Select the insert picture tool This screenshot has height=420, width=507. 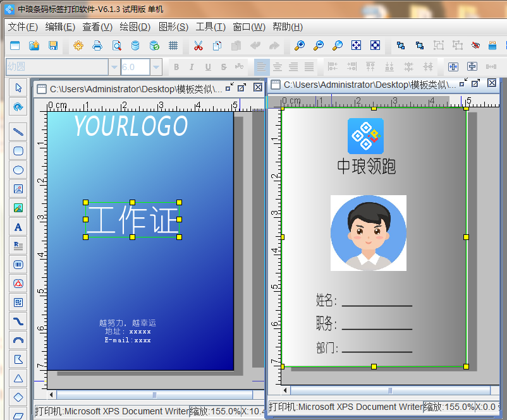17,188
